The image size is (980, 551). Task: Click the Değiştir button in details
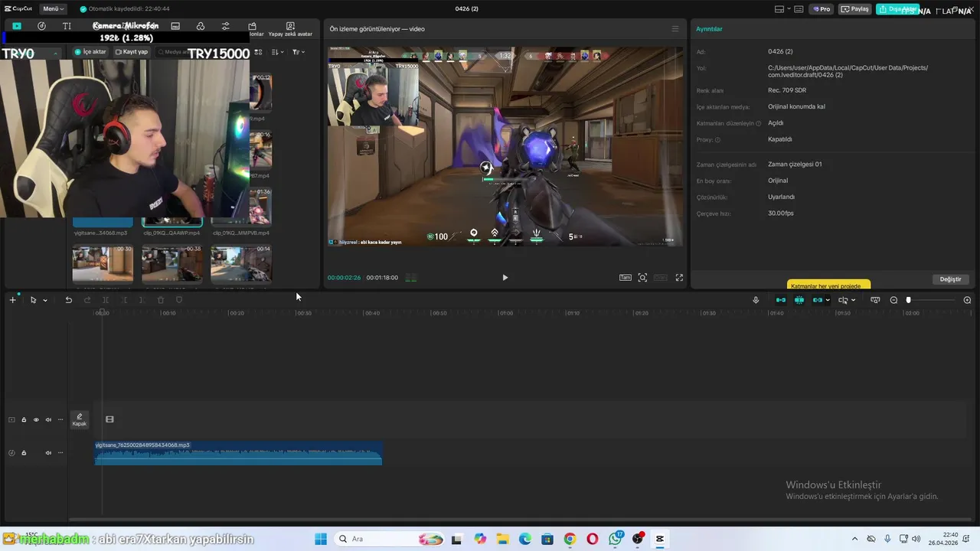(950, 279)
